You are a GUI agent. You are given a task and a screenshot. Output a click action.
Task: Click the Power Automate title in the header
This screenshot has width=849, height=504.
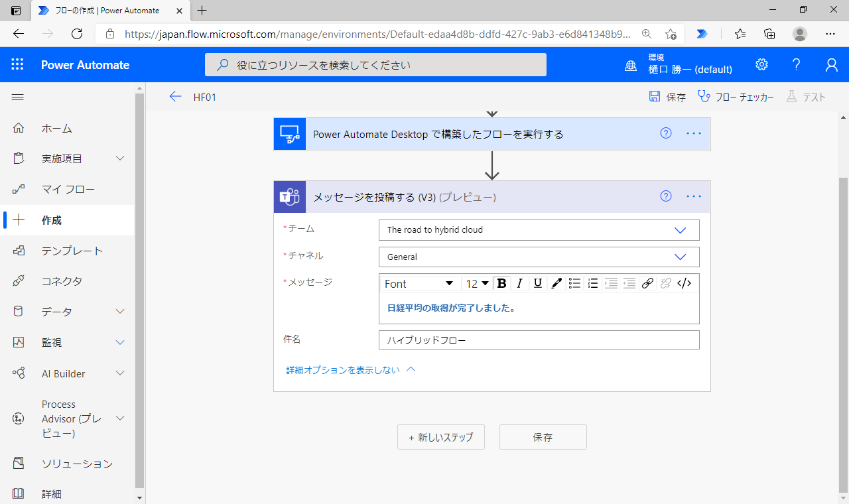pyautogui.click(x=85, y=65)
